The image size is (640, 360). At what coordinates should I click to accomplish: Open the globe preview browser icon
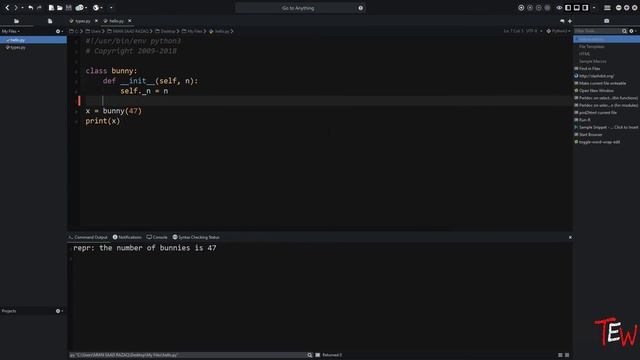96,8
